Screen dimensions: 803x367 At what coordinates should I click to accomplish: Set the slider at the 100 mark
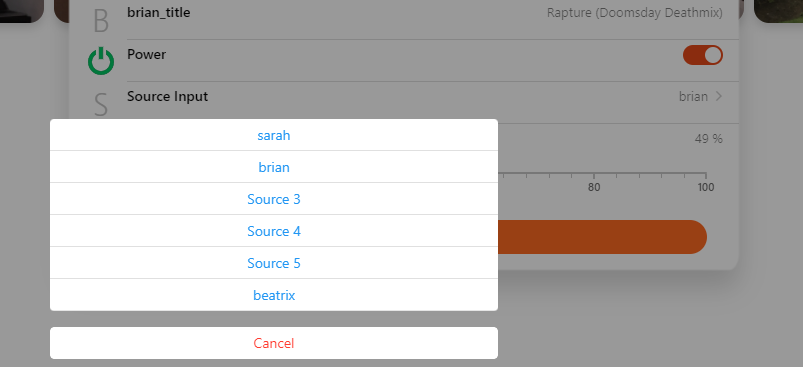(x=706, y=175)
